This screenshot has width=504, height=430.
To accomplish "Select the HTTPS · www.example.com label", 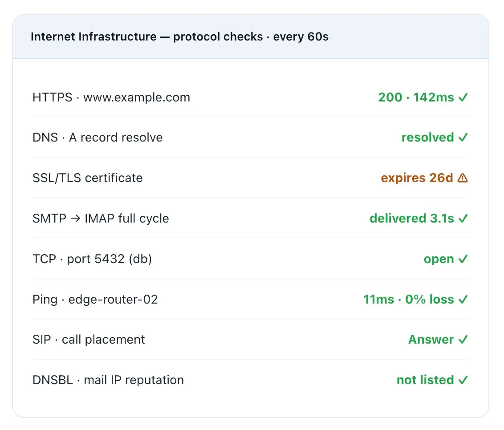I will [x=111, y=97].
